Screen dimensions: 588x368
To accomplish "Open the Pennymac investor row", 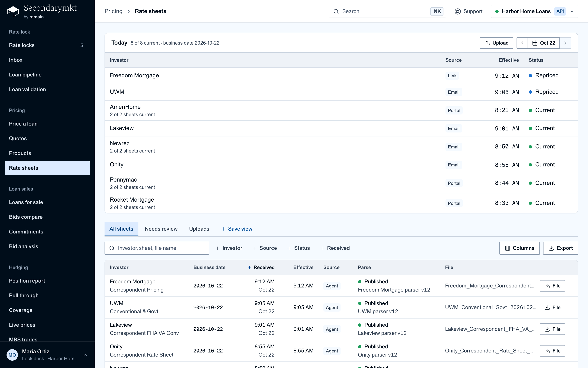I will [341, 183].
